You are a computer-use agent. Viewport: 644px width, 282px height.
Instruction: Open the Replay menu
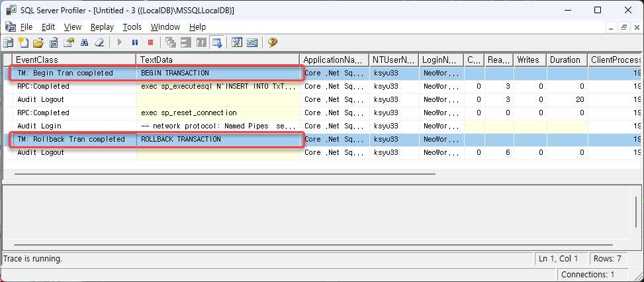(102, 26)
